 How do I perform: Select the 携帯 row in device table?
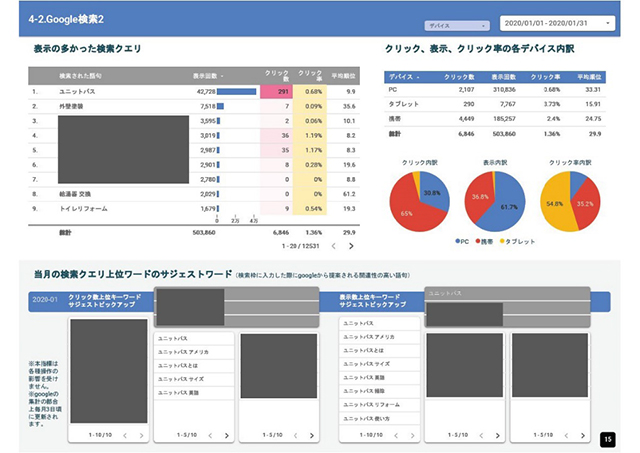tap(495, 119)
